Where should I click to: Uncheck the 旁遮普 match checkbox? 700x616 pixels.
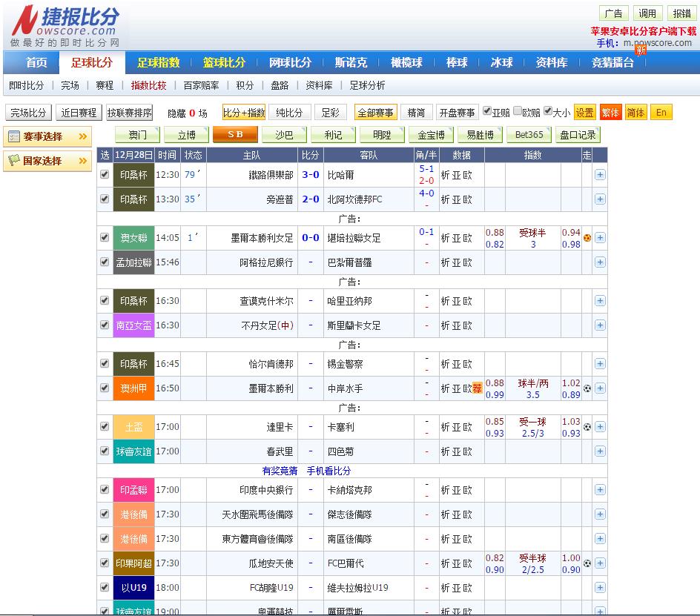105,199
